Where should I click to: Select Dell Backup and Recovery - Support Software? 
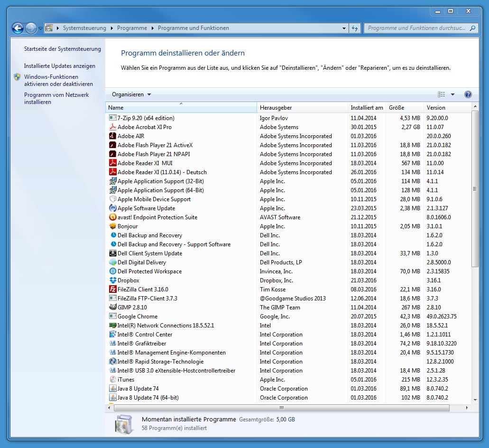174,244
